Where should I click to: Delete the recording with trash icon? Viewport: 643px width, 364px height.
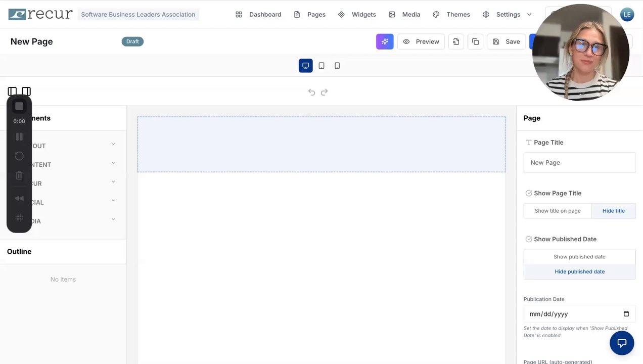19,175
